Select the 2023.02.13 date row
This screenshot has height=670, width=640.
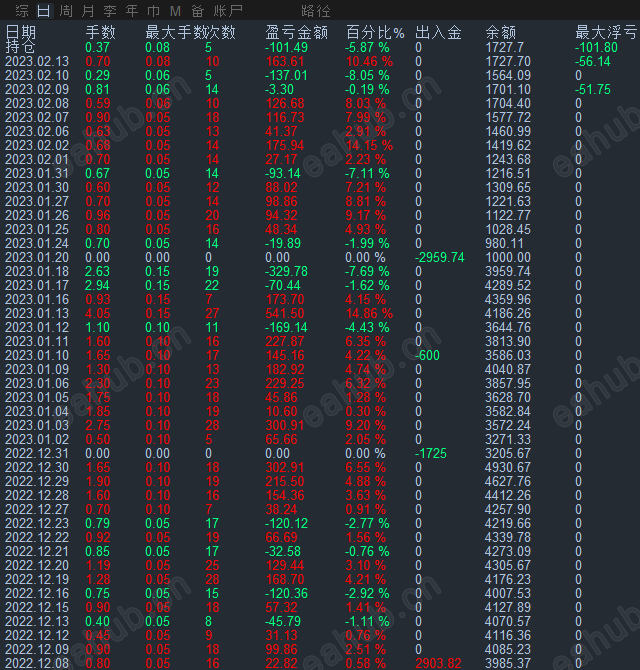coord(37,61)
